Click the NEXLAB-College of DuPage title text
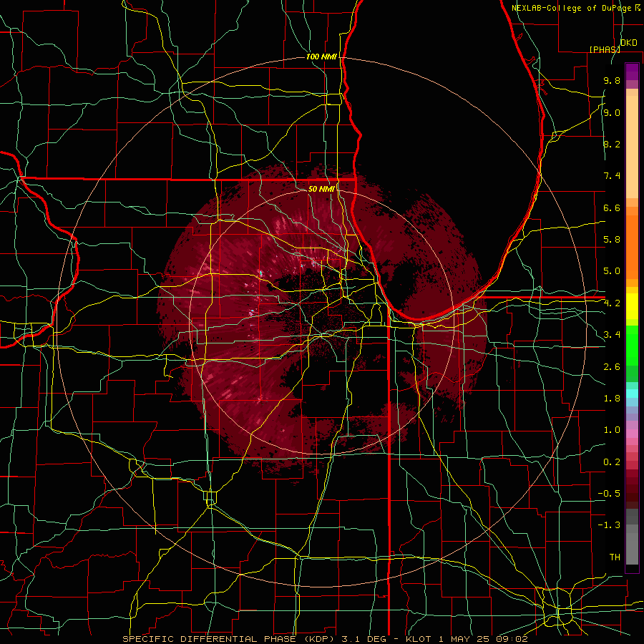This screenshot has height=644, width=644. (x=571, y=8)
